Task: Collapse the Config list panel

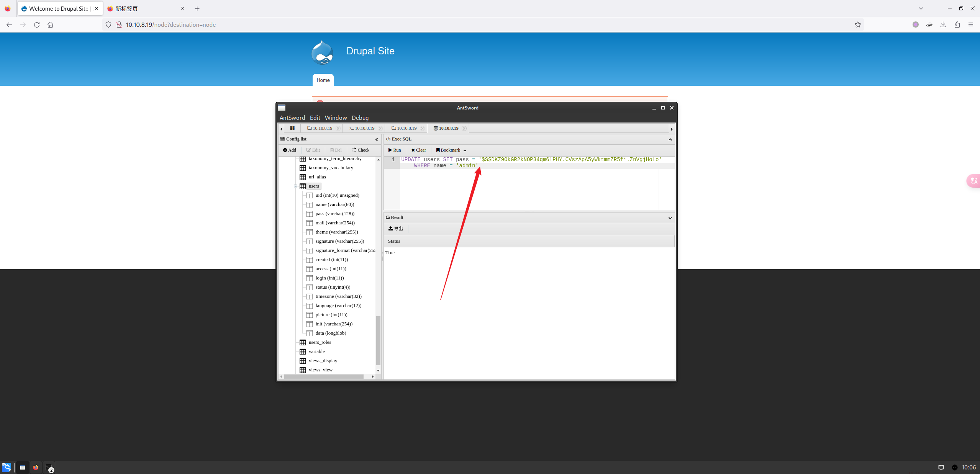Action: 377,139
